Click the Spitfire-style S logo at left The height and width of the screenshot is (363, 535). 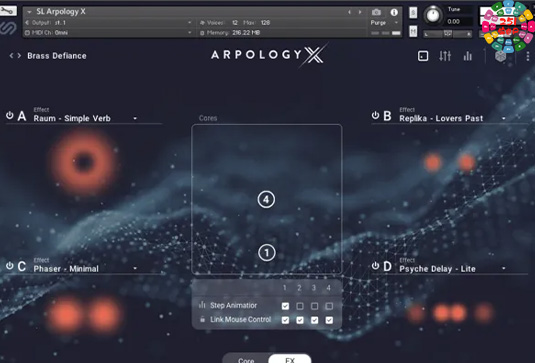click(8, 28)
